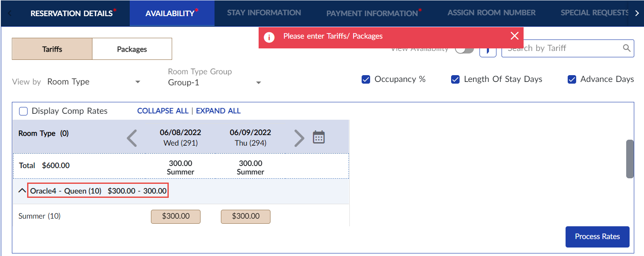Click the back arrow on the tab strip
644x256 pixels.
pyautogui.click(x=8, y=13)
